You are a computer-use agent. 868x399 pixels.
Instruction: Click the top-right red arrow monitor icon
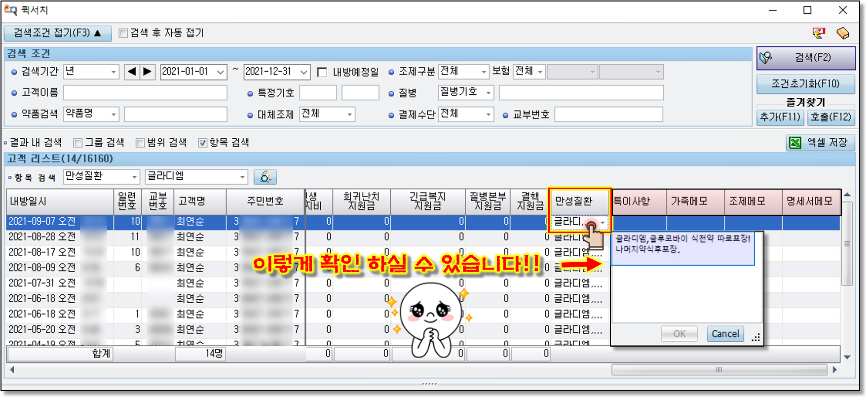coord(819,33)
